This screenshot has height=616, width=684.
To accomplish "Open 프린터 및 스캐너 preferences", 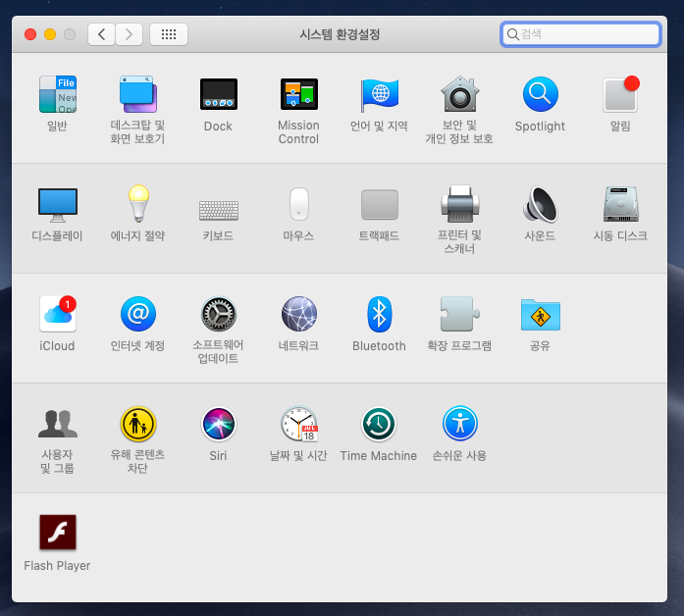I will [460, 204].
